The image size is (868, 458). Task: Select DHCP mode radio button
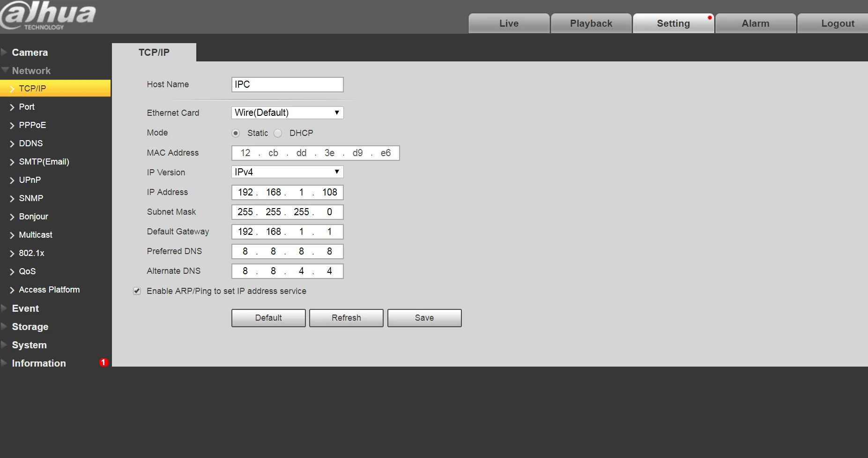(278, 133)
